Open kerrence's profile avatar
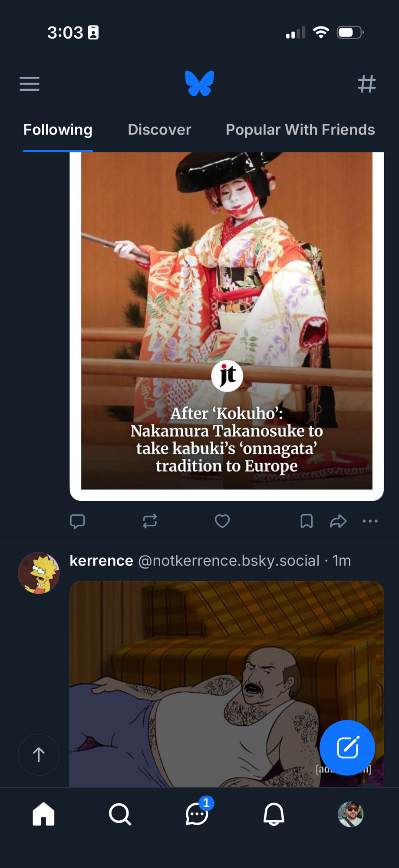Image resolution: width=399 pixels, height=868 pixels. (39, 573)
